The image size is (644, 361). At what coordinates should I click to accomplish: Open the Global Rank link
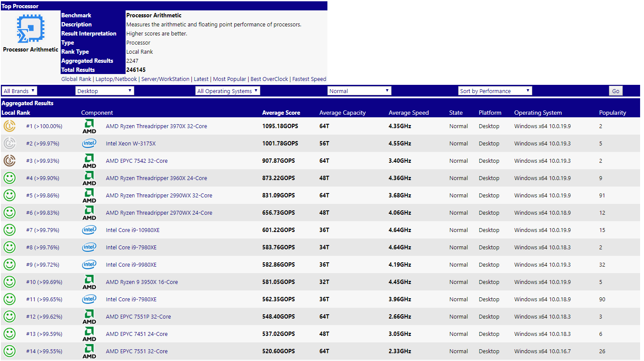(x=76, y=79)
